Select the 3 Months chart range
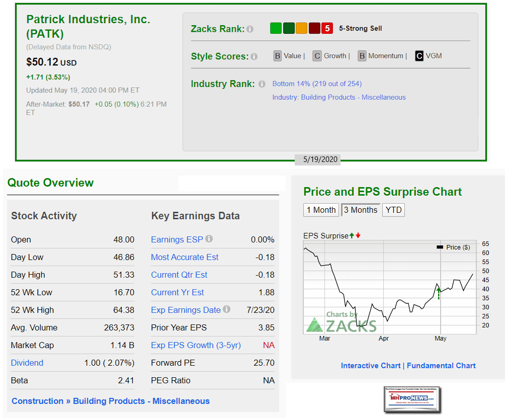Viewport: 508px width, 420px height. pos(361,210)
